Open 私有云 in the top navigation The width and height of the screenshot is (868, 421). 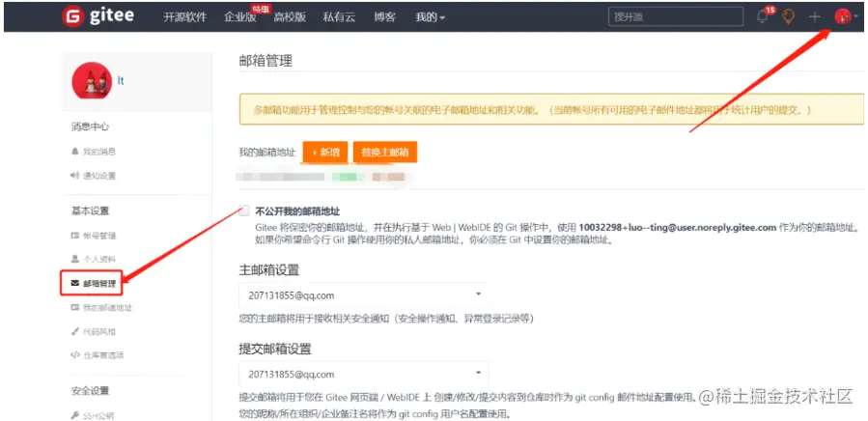pos(339,17)
